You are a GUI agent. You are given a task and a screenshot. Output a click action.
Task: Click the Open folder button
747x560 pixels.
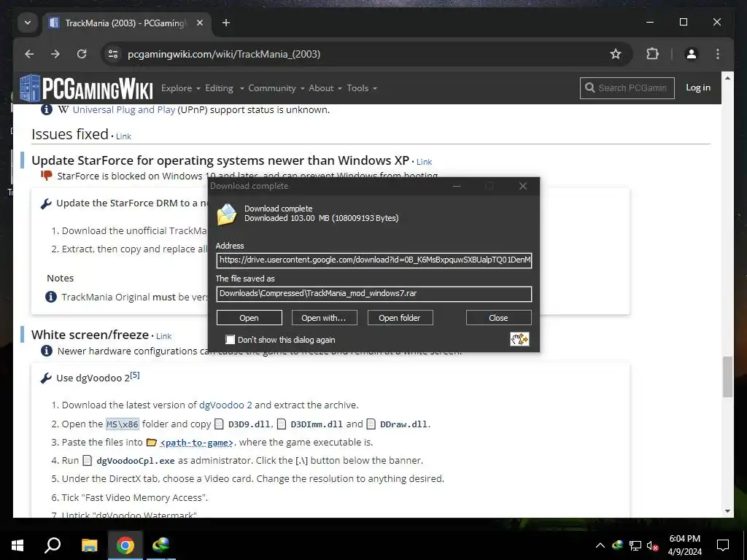coord(400,318)
